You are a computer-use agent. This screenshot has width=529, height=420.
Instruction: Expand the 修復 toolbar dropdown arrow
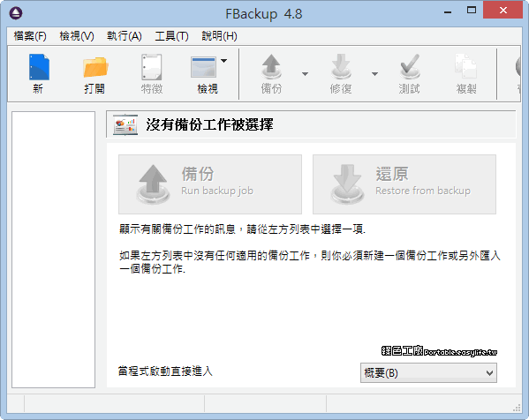(374, 74)
